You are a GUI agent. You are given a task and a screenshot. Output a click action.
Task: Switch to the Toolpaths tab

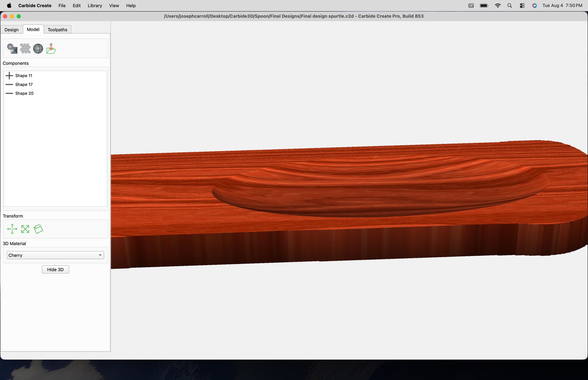tap(58, 30)
